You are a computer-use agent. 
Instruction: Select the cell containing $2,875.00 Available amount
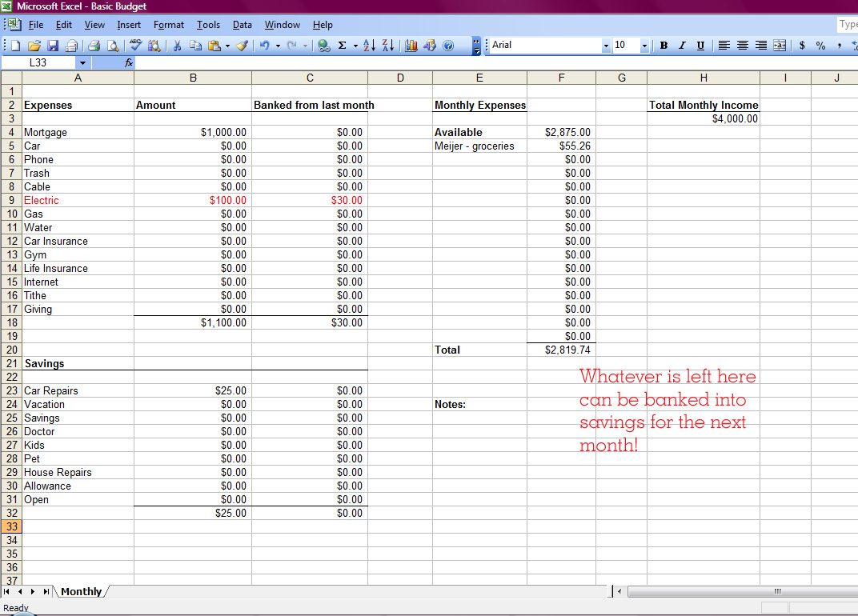coord(561,131)
